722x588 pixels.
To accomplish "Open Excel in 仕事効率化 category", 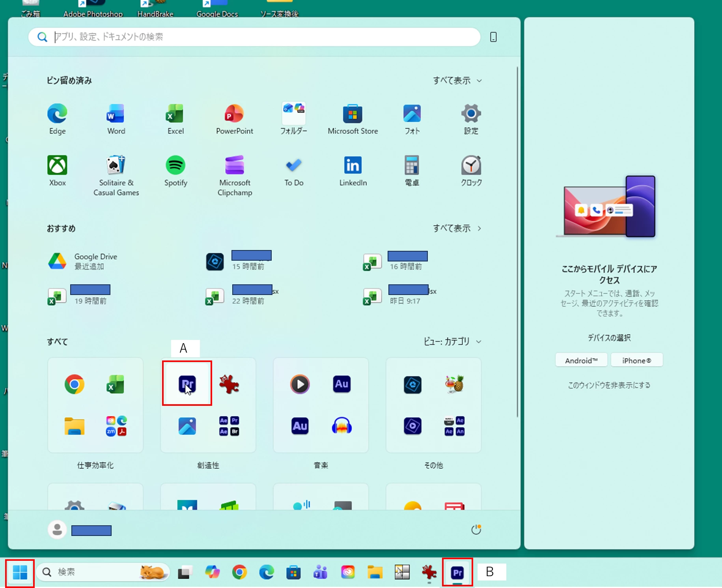I will pos(116,384).
